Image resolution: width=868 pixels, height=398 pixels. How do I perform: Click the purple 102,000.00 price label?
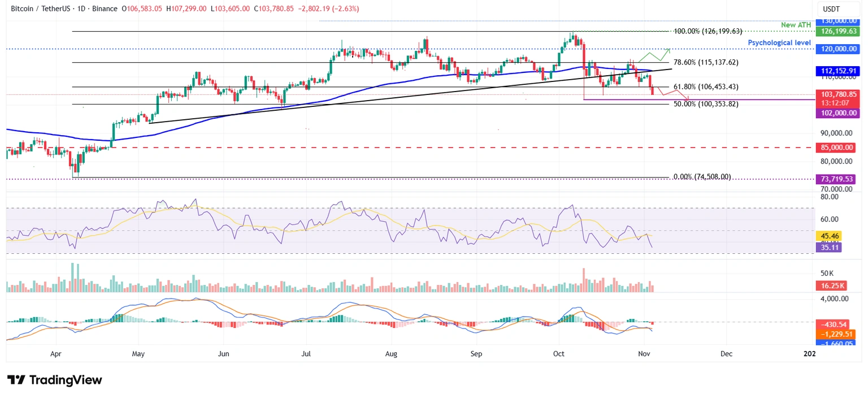837,113
